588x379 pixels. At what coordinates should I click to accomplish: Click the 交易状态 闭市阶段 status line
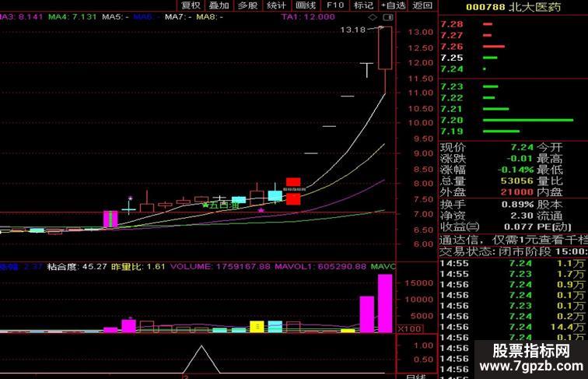pos(513,251)
